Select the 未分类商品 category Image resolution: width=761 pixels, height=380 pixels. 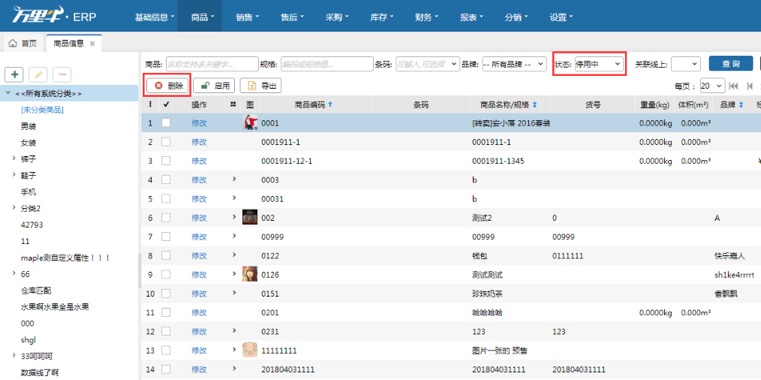42,110
